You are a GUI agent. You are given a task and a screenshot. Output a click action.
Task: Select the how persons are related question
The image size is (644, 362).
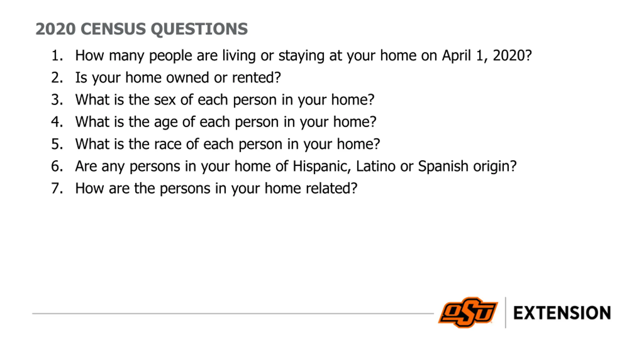pyautogui.click(x=216, y=188)
